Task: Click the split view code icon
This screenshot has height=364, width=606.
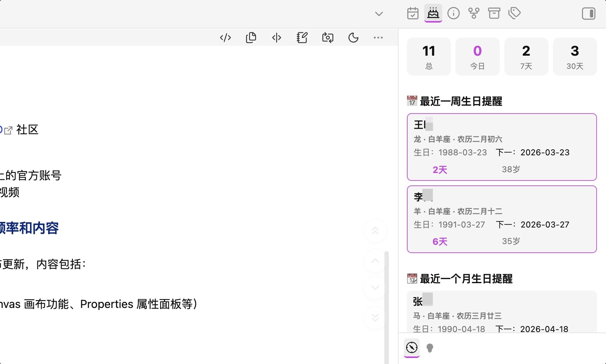Action: point(277,38)
